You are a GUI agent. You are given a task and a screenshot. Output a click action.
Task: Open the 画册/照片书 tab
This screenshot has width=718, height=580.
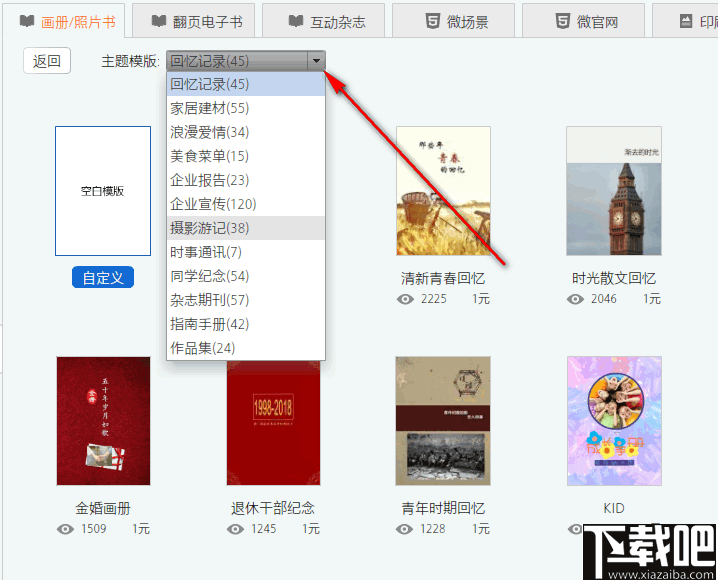pos(63,21)
